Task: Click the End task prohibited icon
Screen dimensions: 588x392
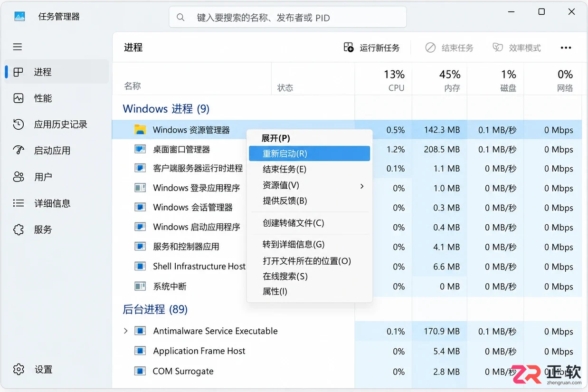Action: click(430, 48)
